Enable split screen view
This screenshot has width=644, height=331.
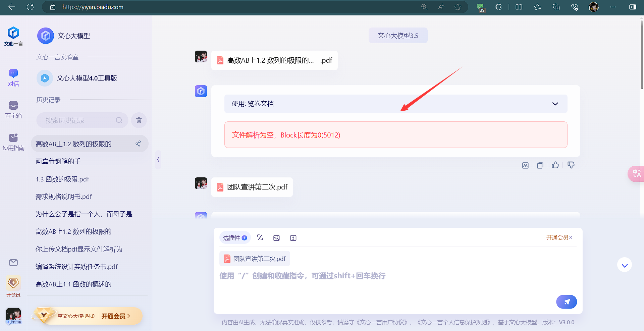[519, 7]
